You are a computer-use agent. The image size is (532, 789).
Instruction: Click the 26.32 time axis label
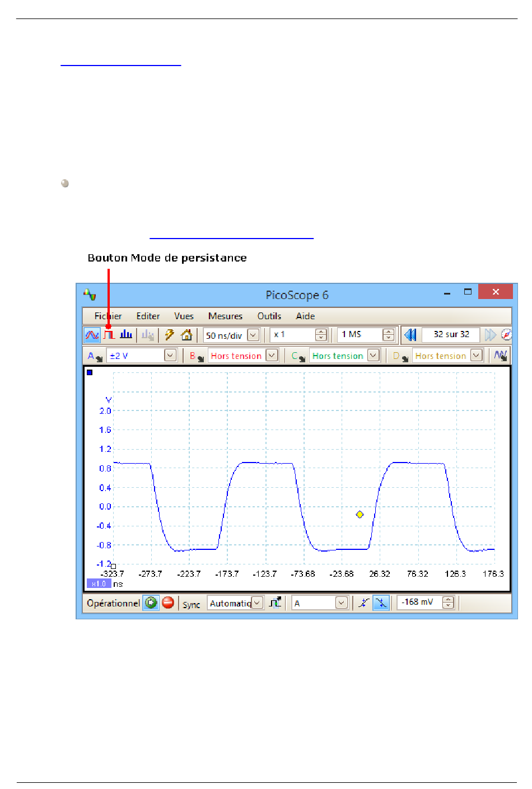click(x=379, y=574)
